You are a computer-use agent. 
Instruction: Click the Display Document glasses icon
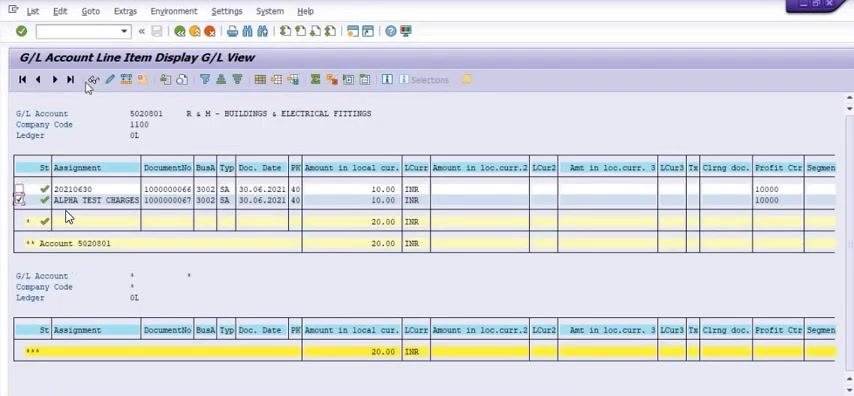93,80
